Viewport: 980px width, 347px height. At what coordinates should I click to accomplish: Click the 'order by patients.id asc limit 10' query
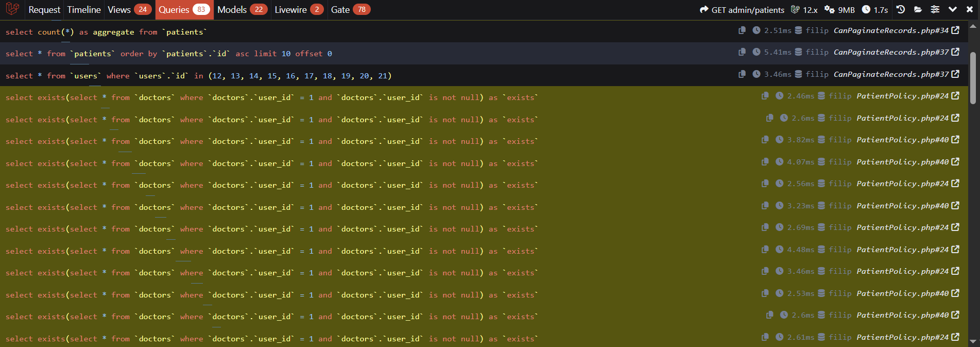click(x=169, y=54)
